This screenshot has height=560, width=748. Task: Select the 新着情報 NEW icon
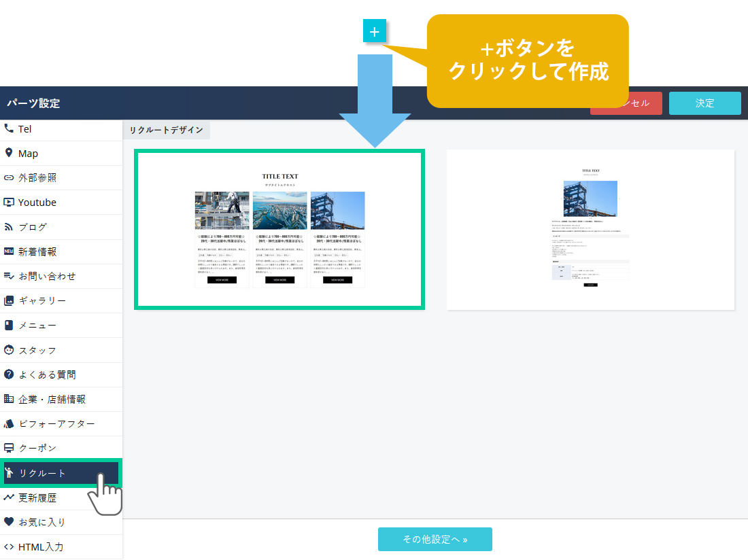tap(9, 251)
